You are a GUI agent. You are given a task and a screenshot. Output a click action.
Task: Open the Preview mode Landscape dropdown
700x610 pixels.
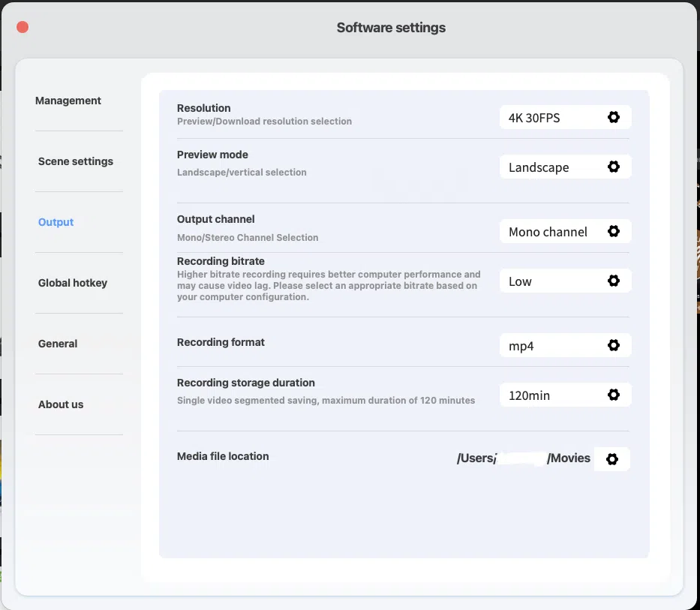click(551, 167)
